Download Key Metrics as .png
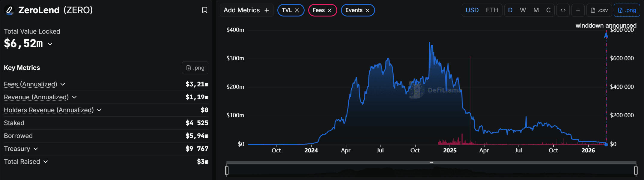The width and height of the screenshot is (644, 180). click(195, 68)
